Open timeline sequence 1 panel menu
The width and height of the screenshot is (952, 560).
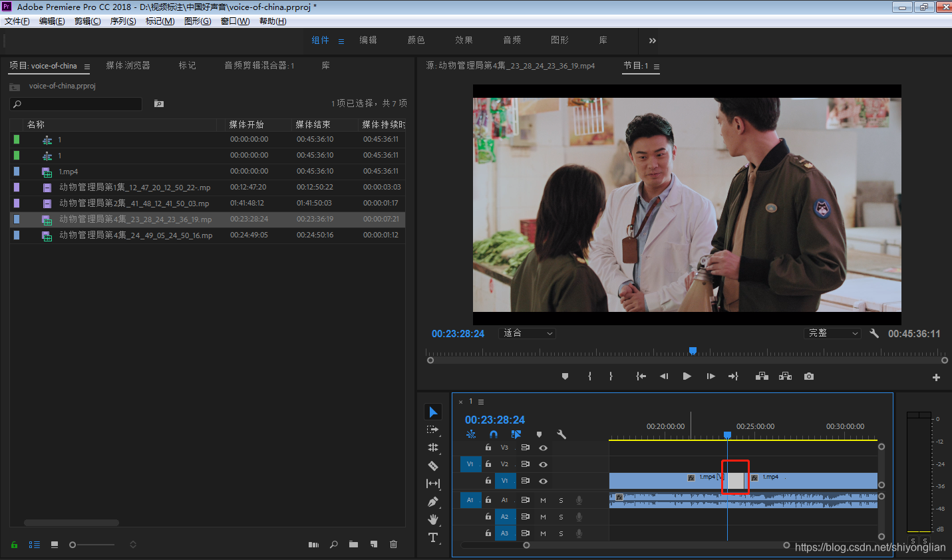pos(481,402)
